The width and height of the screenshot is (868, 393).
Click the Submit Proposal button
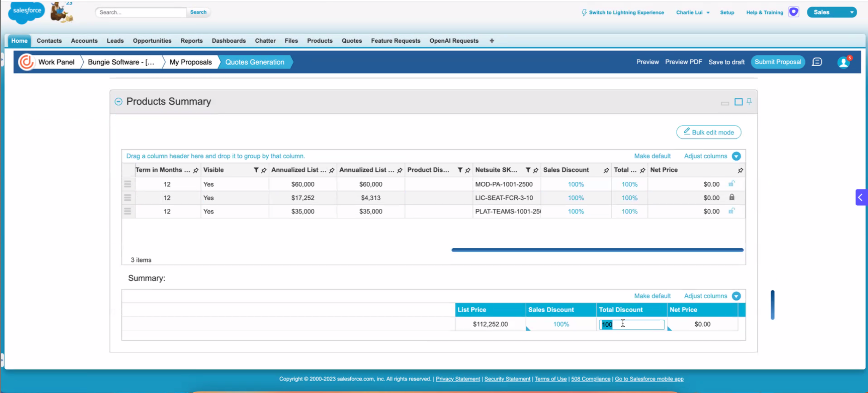tap(778, 62)
